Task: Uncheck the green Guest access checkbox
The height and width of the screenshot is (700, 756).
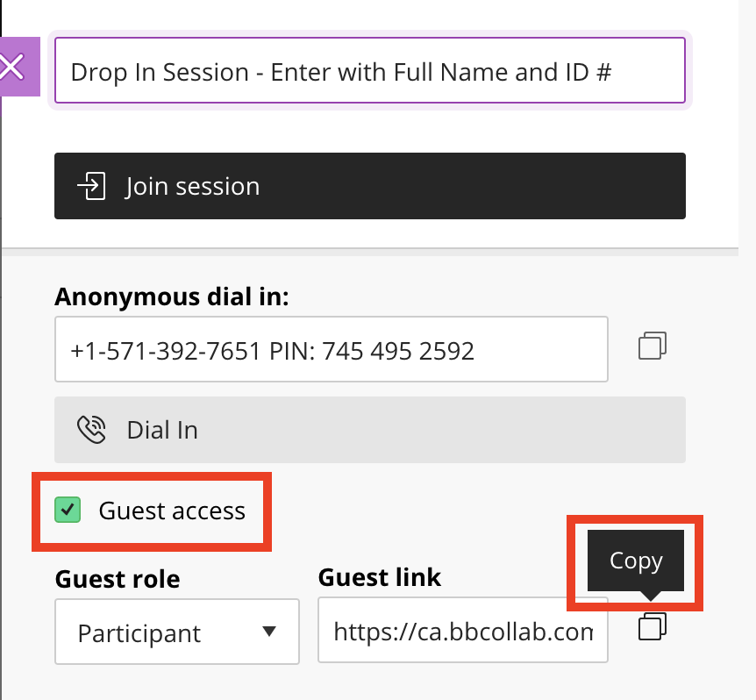Action: click(x=68, y=510)
